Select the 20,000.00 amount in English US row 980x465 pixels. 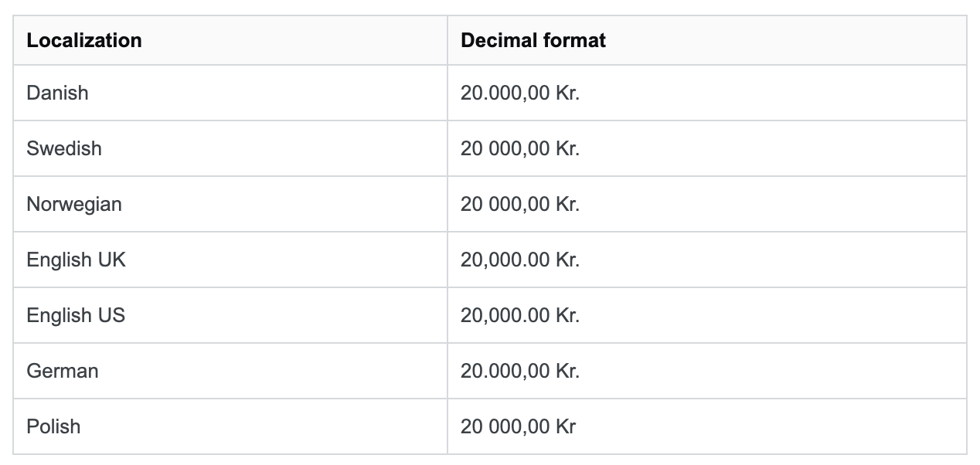[x=505, y=315]
